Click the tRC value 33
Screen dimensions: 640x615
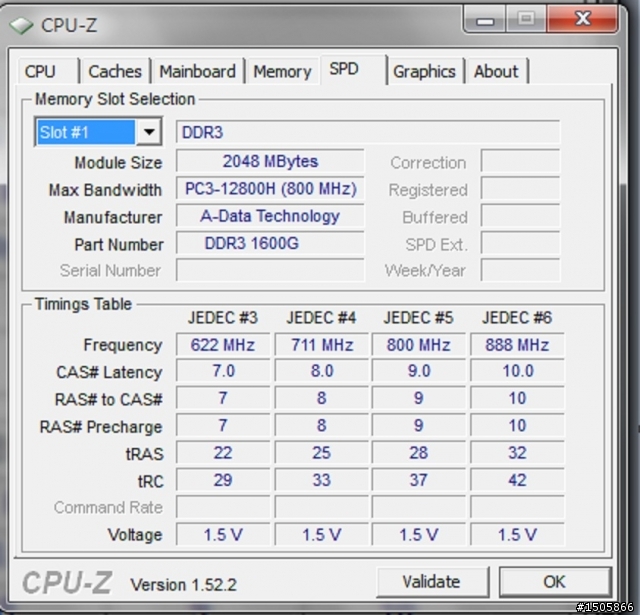322,480
